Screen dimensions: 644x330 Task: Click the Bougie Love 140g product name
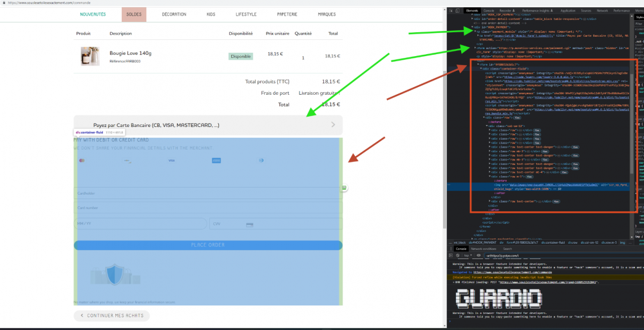(x=131, y=53)
